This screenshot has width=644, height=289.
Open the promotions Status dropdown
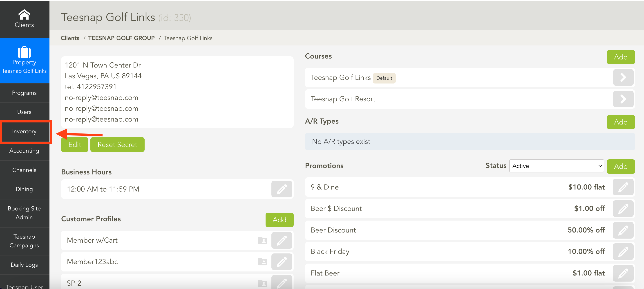pyautogui.click(x=557, y=166)
